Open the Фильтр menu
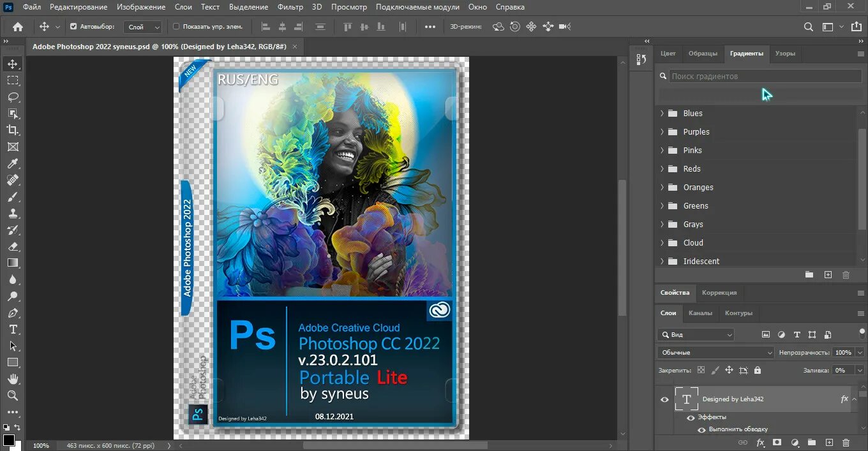 pos(290,7)
